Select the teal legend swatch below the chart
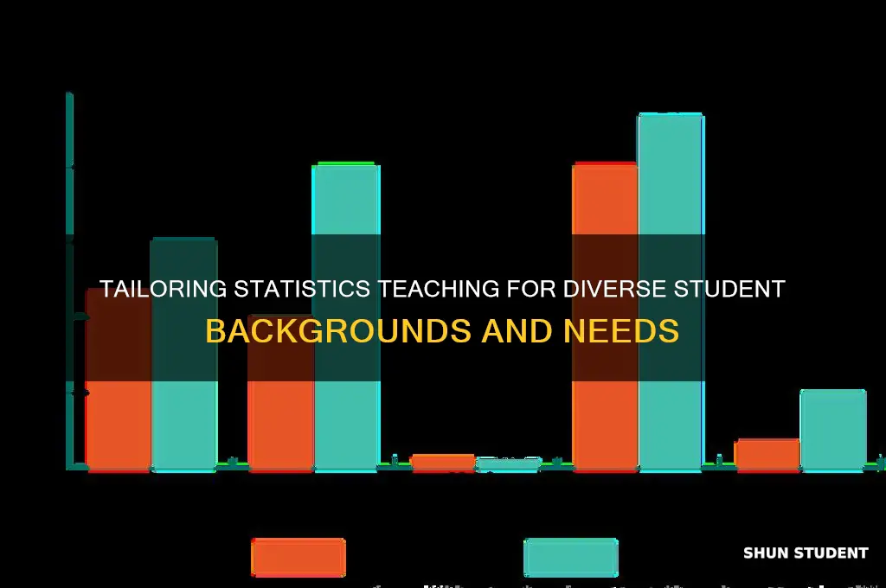 (x=571, y=558)
